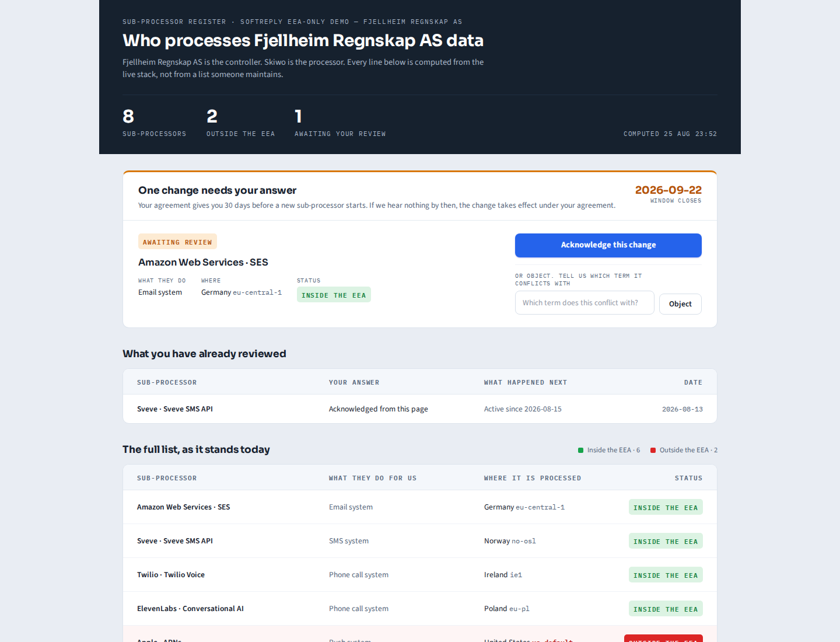This screenshot has height=642, width=840.
Task: Focus the conflicting term input field
Action: click(584, 303)
